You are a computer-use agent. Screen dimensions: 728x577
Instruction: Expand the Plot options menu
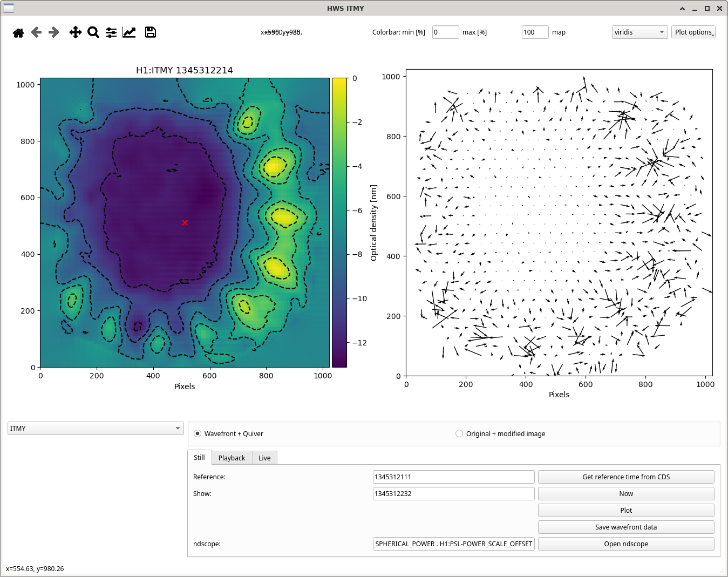(693, 32)
